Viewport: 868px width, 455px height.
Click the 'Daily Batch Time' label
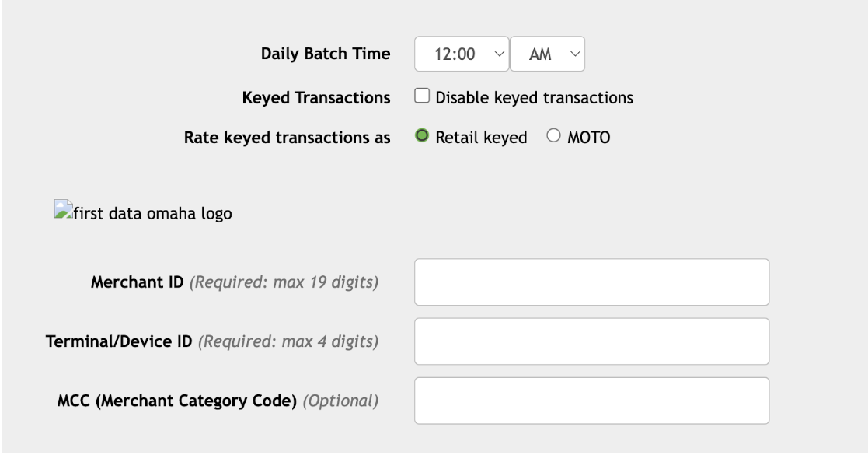point(326,54)
